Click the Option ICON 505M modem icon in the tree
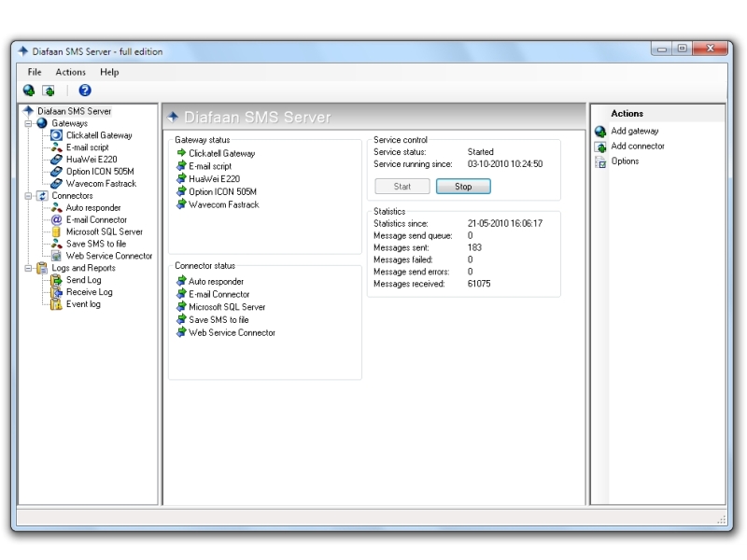This screenshot has height=560, width=747. pos(56,172)
